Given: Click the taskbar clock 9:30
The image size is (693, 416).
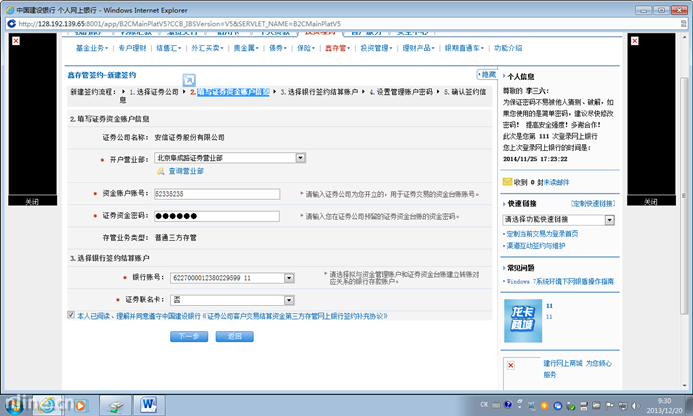Looking at the screenshot, I should pyautogui.click(x=664, y=405).
